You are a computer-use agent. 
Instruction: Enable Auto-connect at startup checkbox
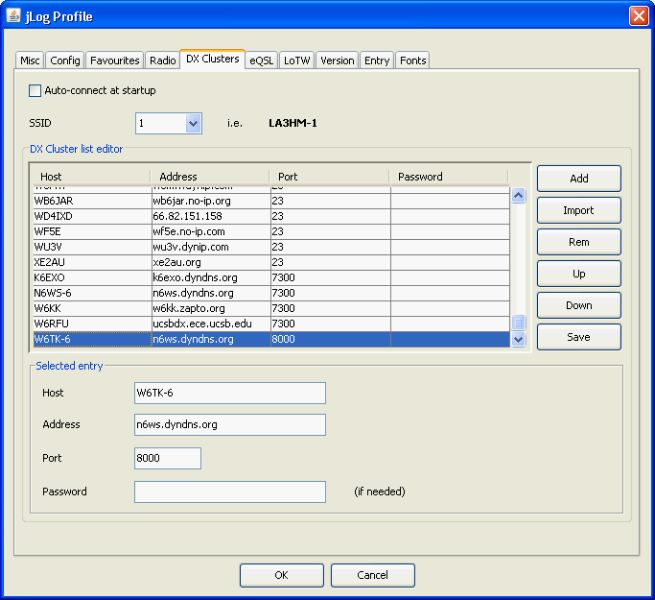tap(36, 90)
